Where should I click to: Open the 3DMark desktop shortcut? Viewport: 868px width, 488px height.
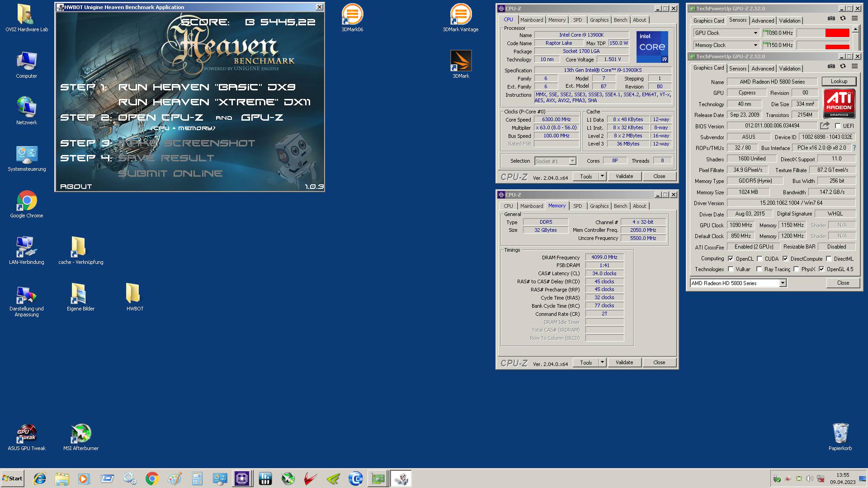tap(461, 65)
